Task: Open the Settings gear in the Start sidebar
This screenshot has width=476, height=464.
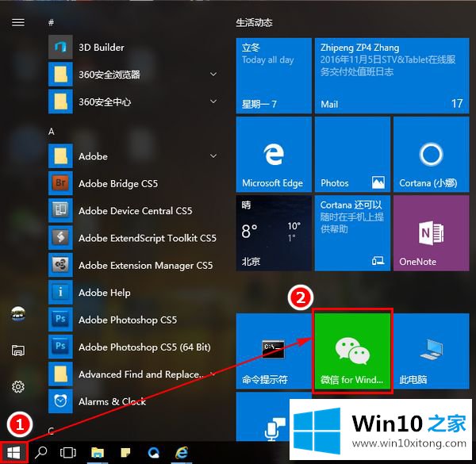Action: click(18, 386)
